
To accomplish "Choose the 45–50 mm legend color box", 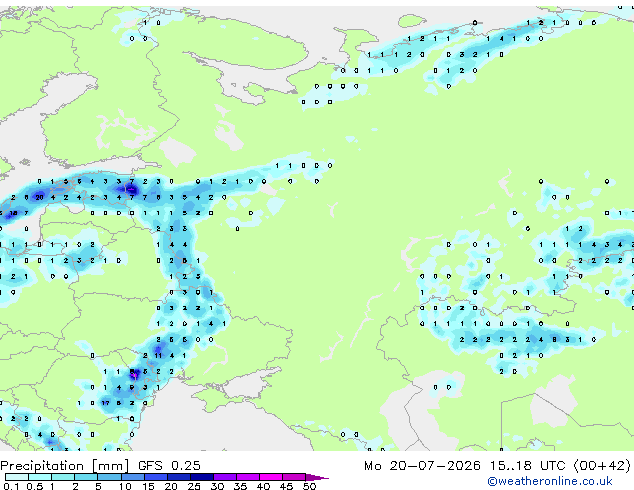I will [294, 477].
